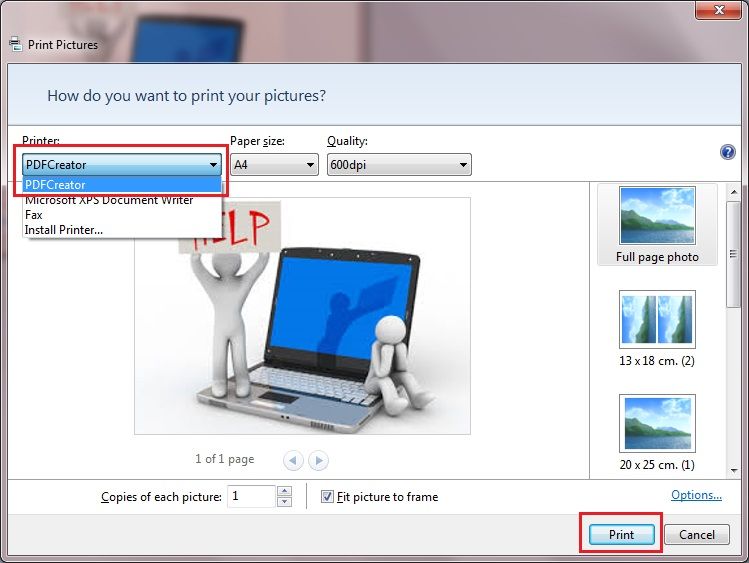Click the blue help question mark icon
Screen dimensions: 749x563
[728, 152]
